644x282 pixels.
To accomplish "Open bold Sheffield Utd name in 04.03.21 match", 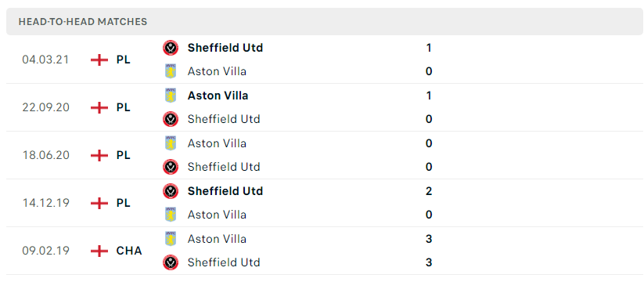I will [225, 48].
